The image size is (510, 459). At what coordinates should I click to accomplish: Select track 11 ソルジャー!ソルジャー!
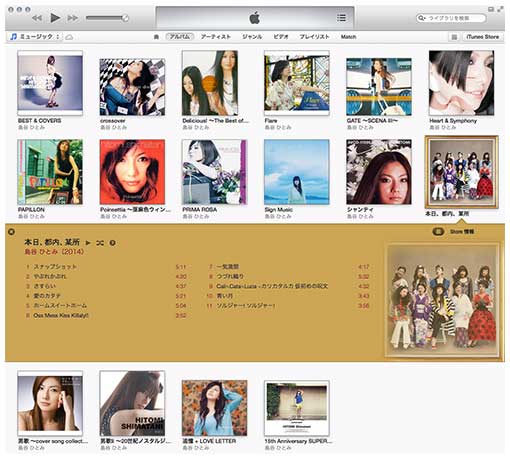coord(288,305)
